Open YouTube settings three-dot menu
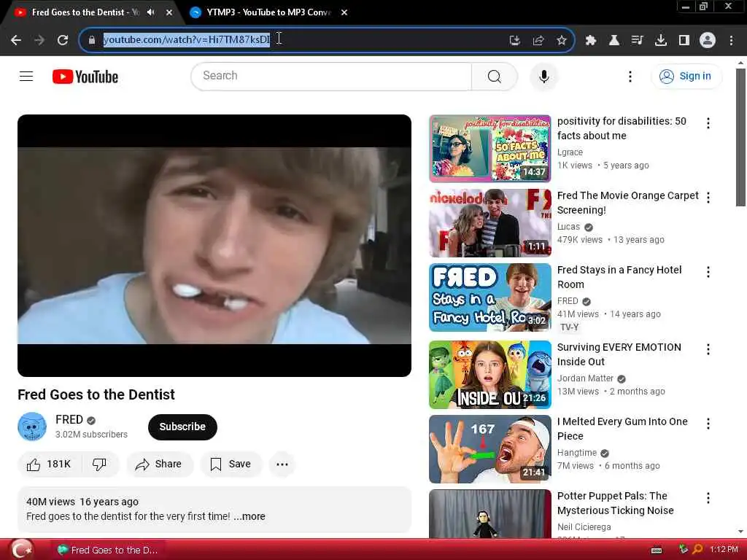The height and width of the screenshot is (560, 747). [x=630, y=76]
